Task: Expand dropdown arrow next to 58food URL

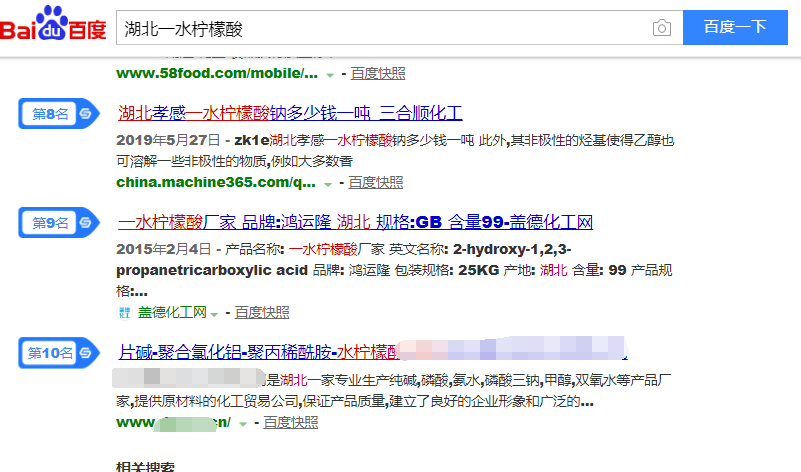Action: pyautogui.click(x=330, y=75)
